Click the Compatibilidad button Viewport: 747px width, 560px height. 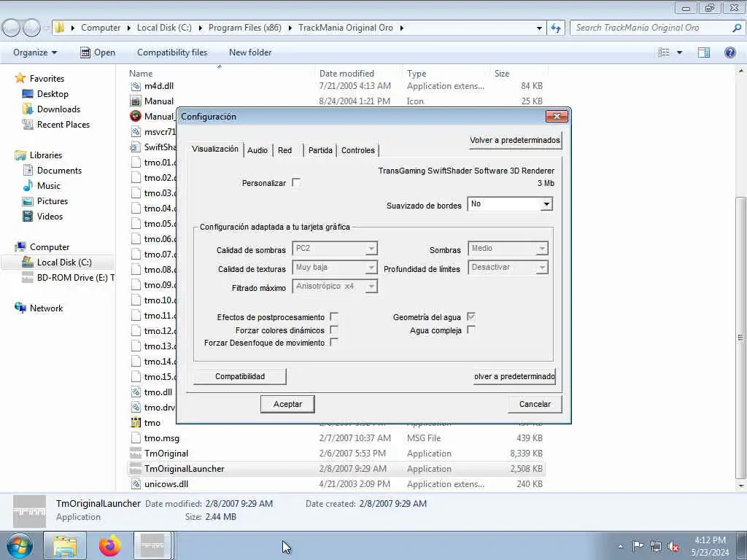(239, 376)
